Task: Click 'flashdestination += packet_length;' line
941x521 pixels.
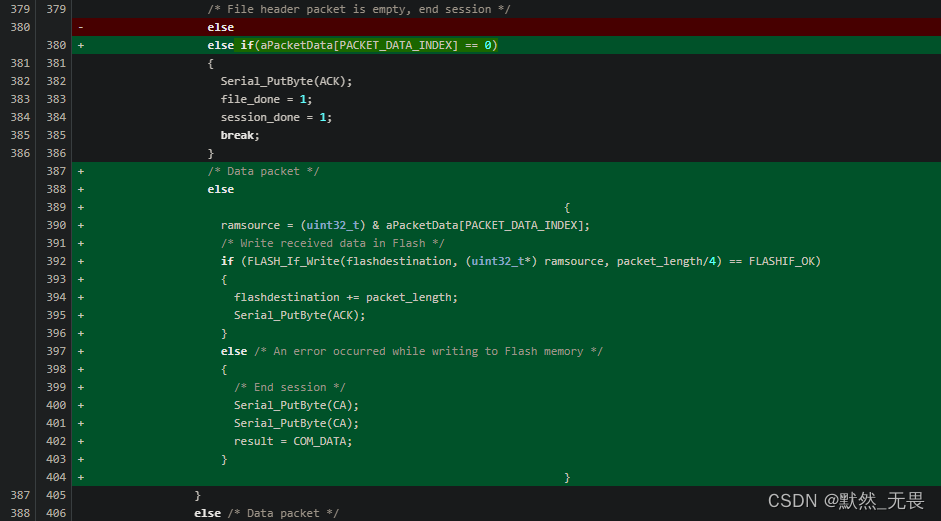Action: pyautogui.click(x=346, y=297)
